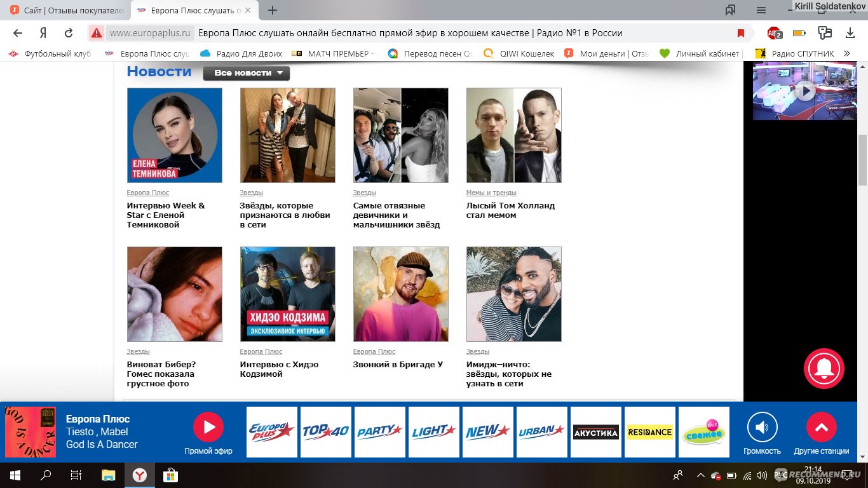This screenshot has width=868, height=488.
Task: Open Интервью Week & Star с Еленой Темниковой
Action: [x=166, y=215]
